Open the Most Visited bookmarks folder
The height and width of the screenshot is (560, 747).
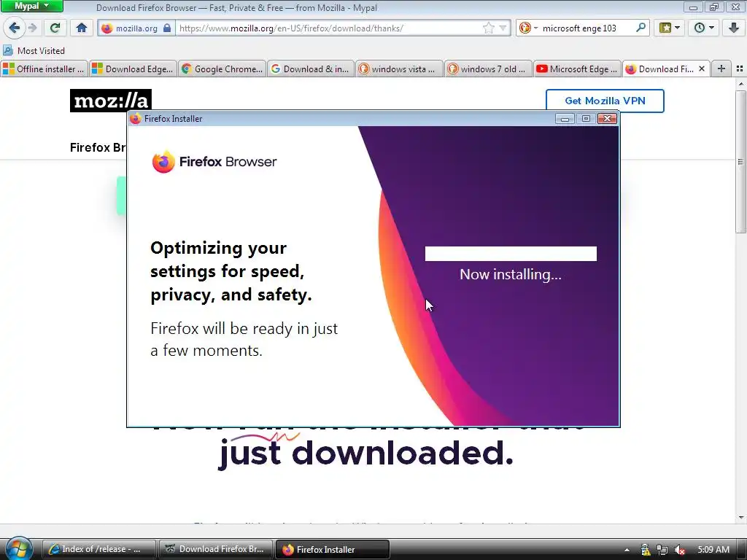click(x=34, y=50)
